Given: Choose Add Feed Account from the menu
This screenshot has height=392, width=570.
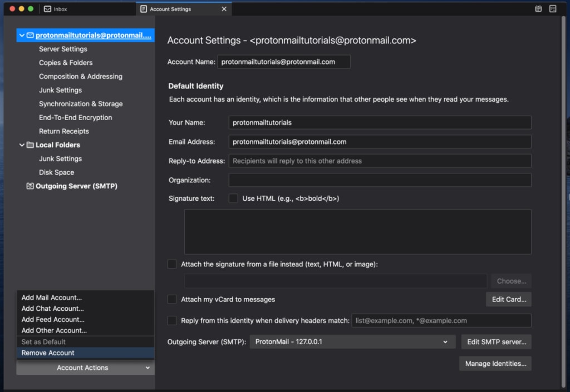Looking at the screenshot, I should coord(85,319).
